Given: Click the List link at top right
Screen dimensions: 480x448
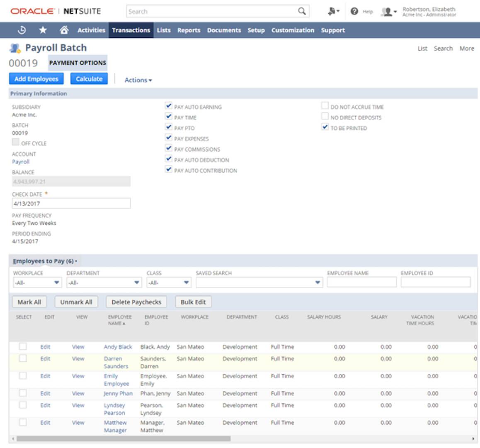Looking at the screenshot, I should tap(422, 49).
